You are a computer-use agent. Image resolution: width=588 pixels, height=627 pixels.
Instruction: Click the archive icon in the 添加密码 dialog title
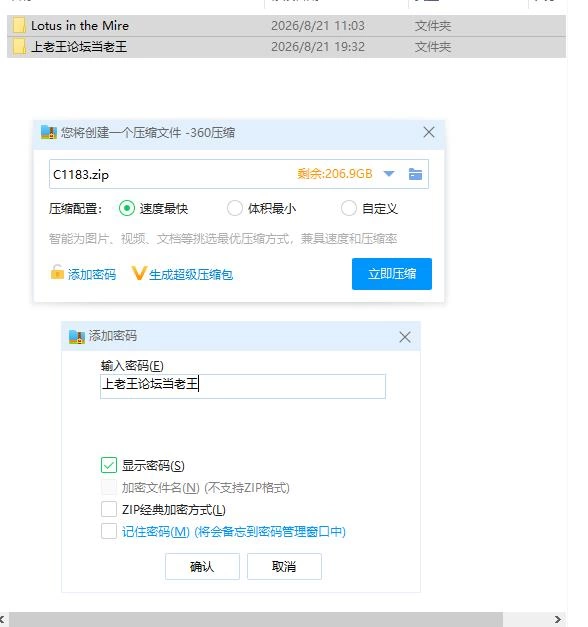click(x=77, y=336)
